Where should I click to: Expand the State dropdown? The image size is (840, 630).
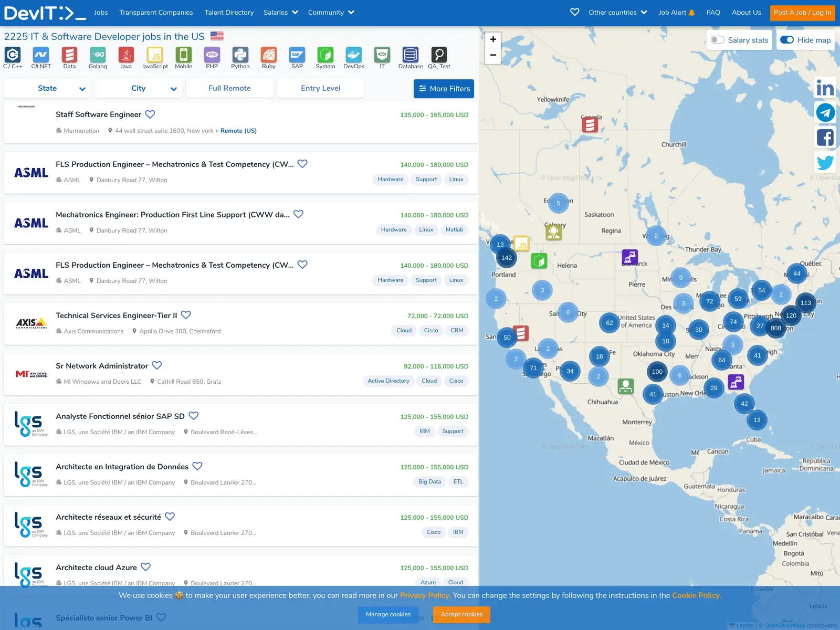tap(47, 88)
